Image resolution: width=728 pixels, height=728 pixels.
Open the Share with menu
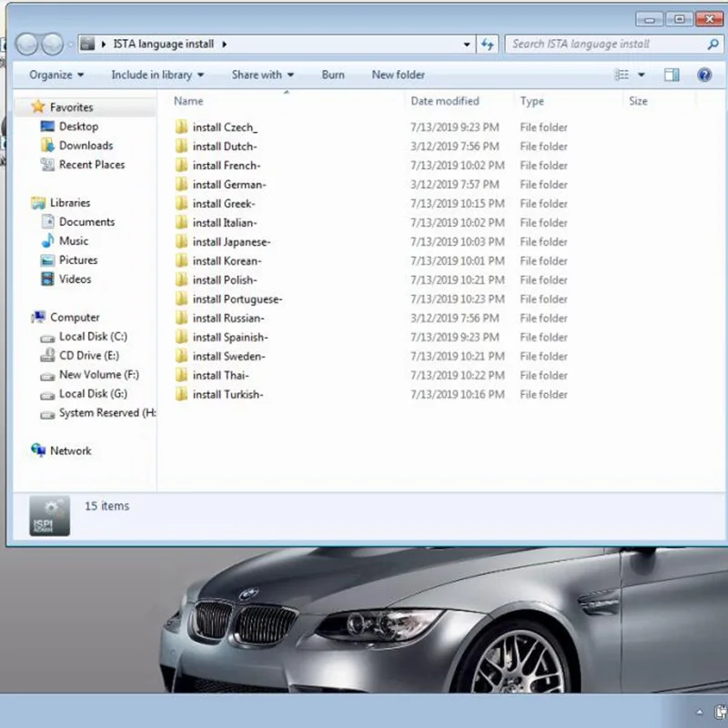tap(262, 75)
